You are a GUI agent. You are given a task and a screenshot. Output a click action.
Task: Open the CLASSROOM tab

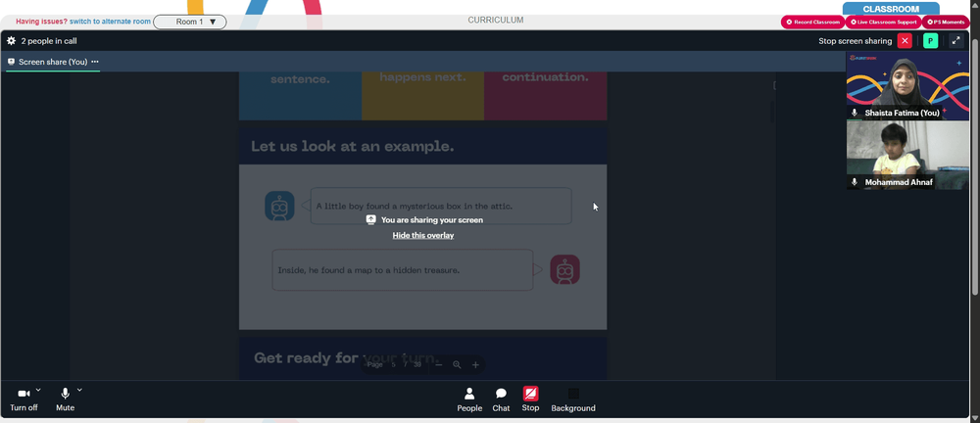891,9
